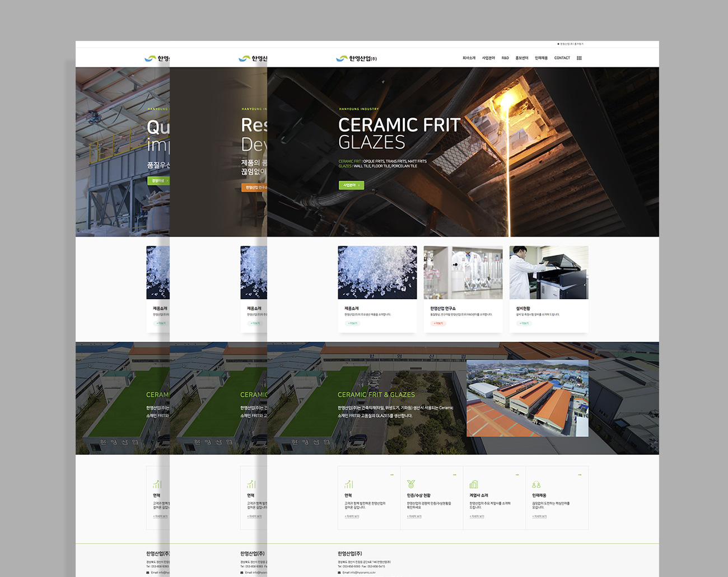Screen dimensions: 728x577
Task: Click the 제품소개 card title on the front page
Action: [352, 309]
